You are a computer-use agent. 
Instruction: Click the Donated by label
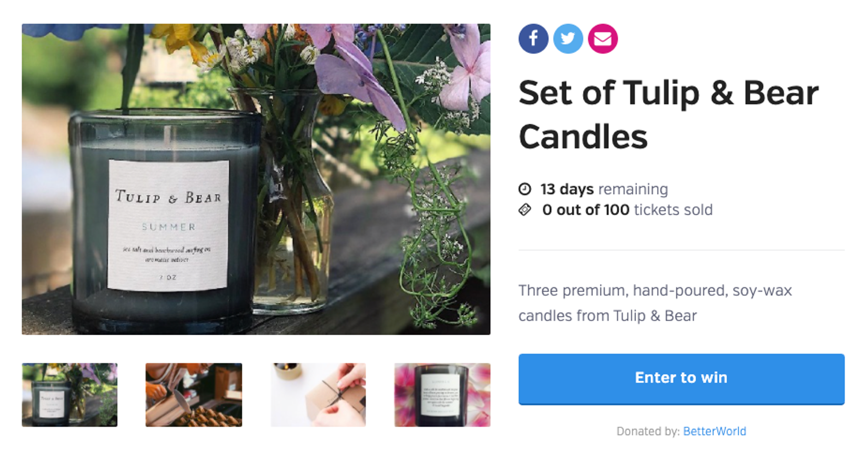[x=648, y=431]
